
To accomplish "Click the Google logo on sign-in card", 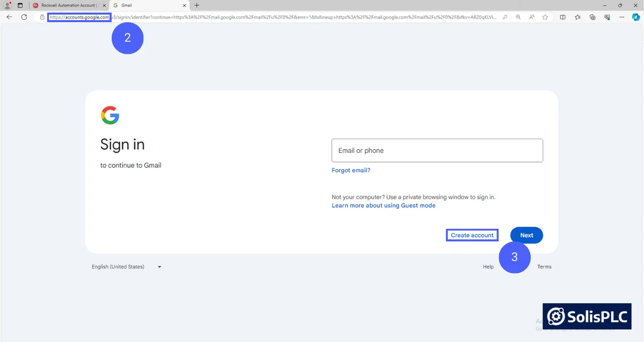I will [x=110, y=115].
